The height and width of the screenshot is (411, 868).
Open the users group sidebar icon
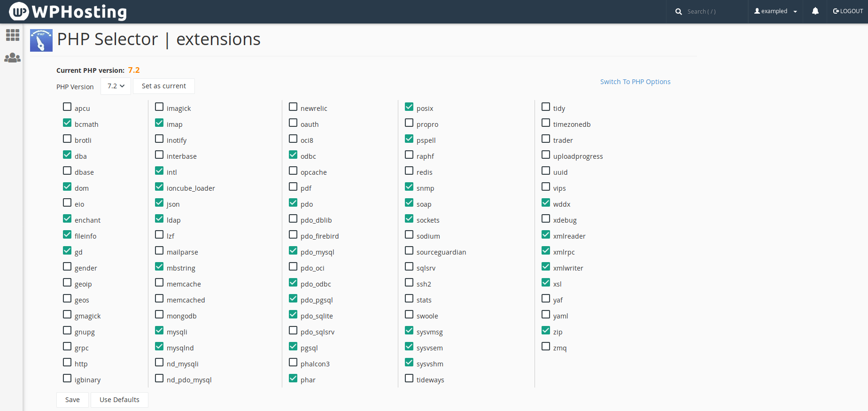(x=13, y=58)
